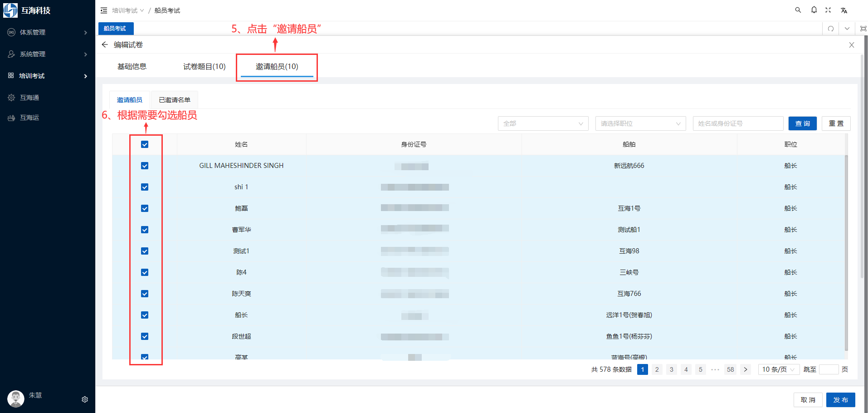Uncheck the 鲍磊 row checkbox
This screenshot has height=413, width=868.
(x=145, y=208)
